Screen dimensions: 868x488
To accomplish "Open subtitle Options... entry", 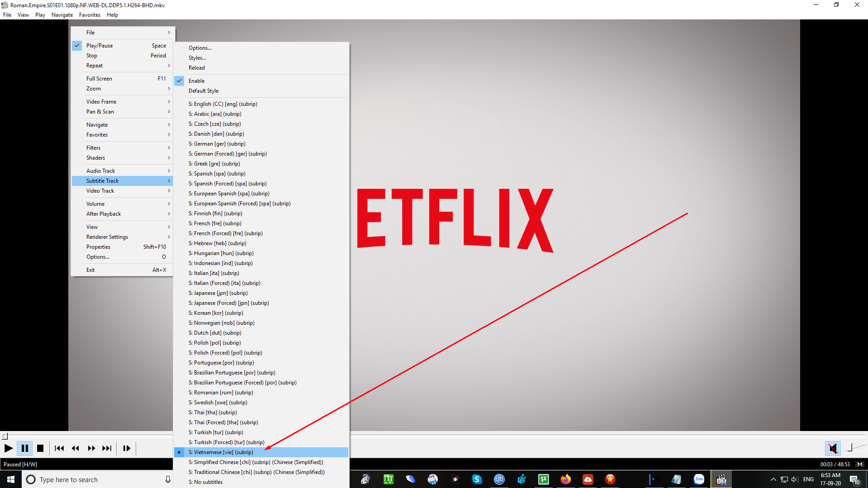I will 261,48.
